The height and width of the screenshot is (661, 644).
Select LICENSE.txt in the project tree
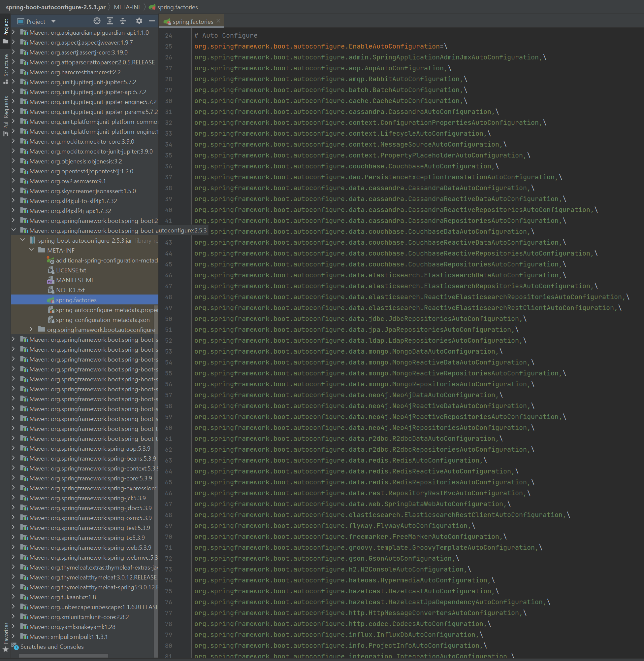(72, 270)
